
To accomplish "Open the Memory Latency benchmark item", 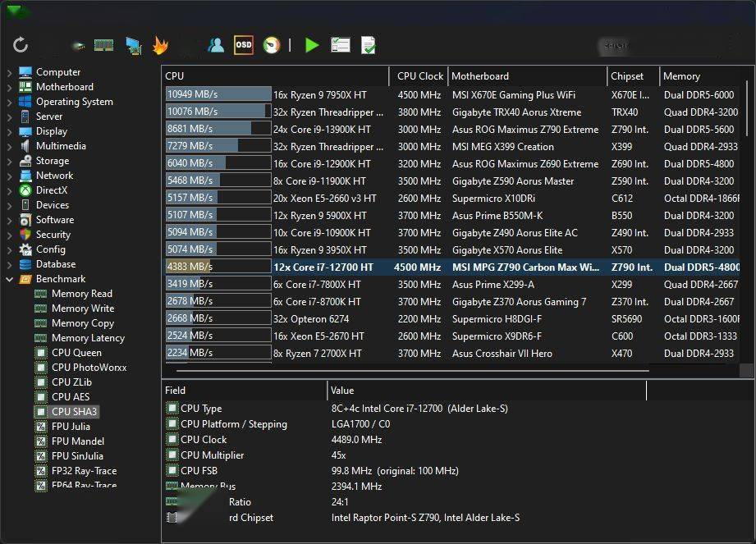I will (x=88, y=338).
